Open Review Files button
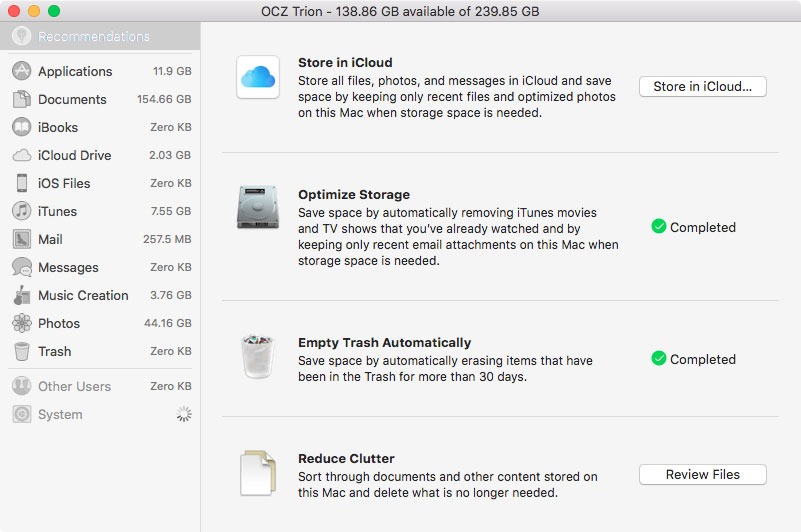 click(x=702, y=474)
